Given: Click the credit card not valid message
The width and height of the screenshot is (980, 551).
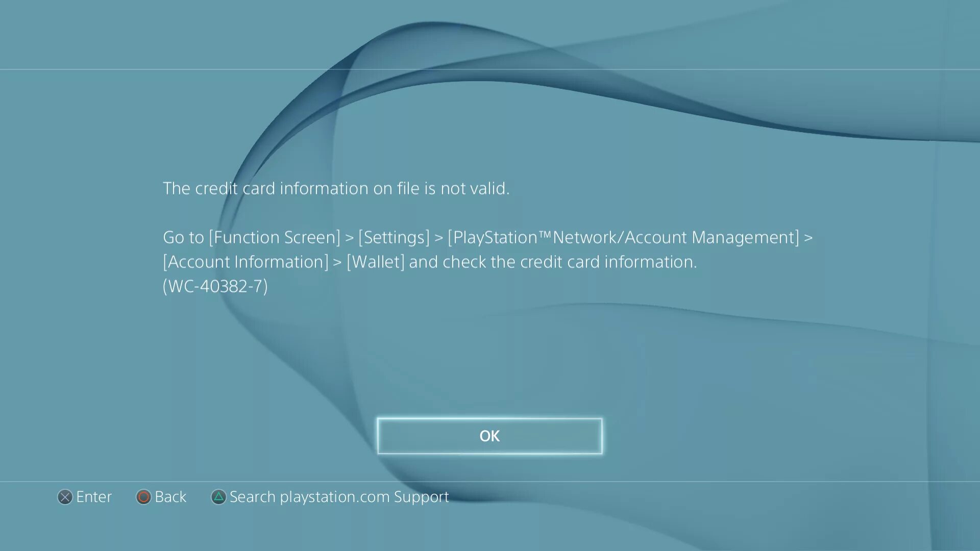Looking at the screenshot, I should pos(336,189).
